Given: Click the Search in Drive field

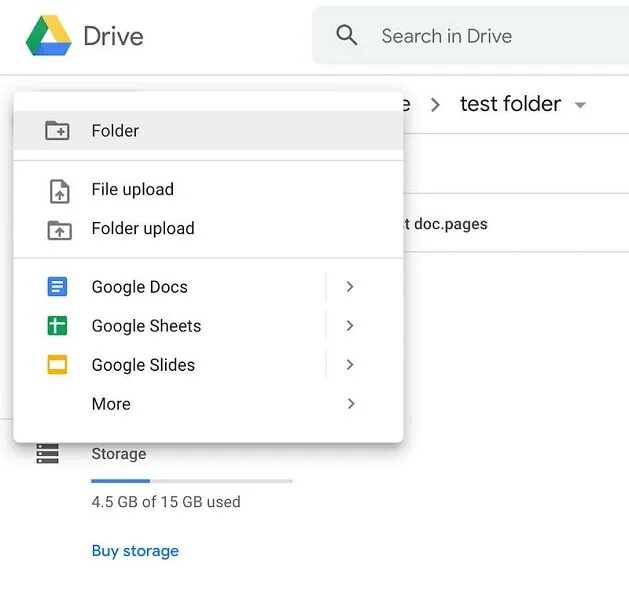Looking at the screenshot, I should click(x=471, y=35).
